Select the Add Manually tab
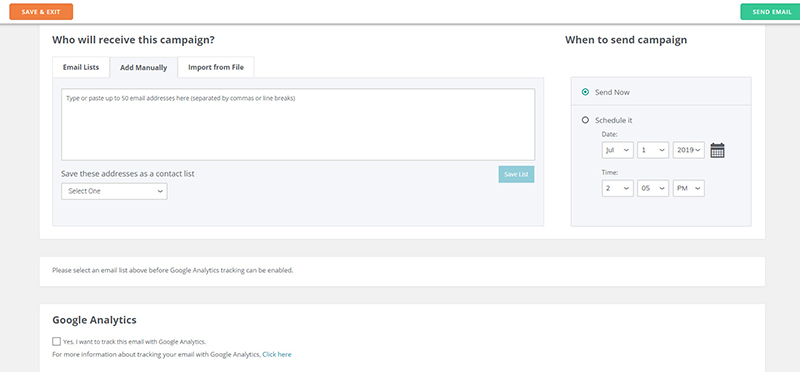The image size is (800, 372). 143,67
